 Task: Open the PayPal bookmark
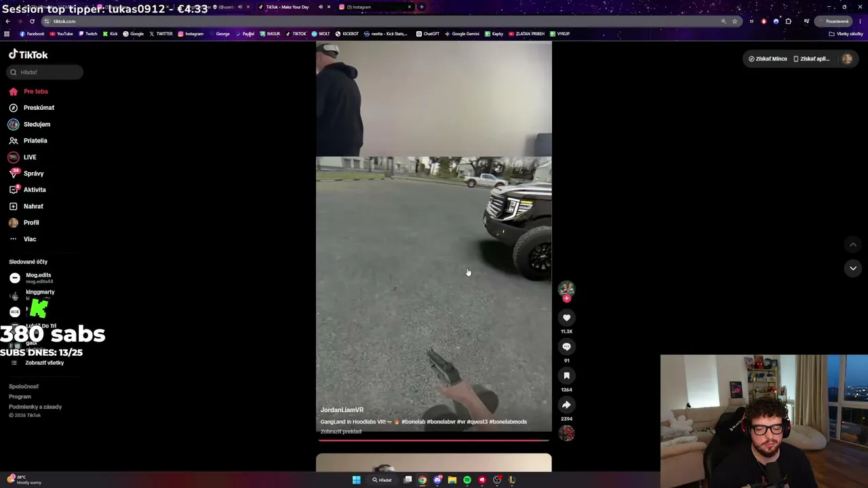coord(245,34)
